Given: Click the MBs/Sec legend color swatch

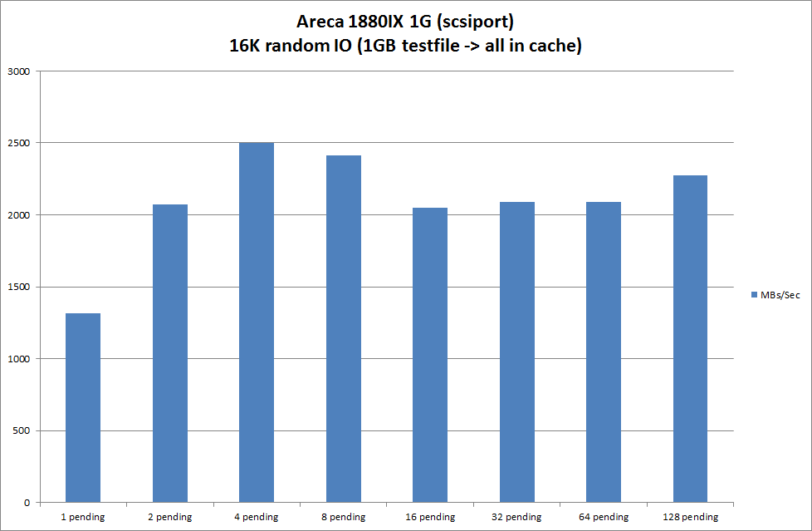Looking at the screenshot, I should click(x=754, y=294).
